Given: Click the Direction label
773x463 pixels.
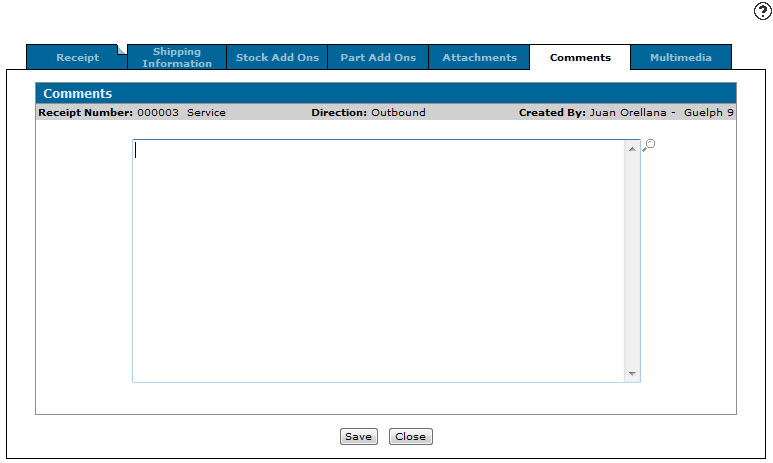Looking at the screenshot, I should 339,112.
